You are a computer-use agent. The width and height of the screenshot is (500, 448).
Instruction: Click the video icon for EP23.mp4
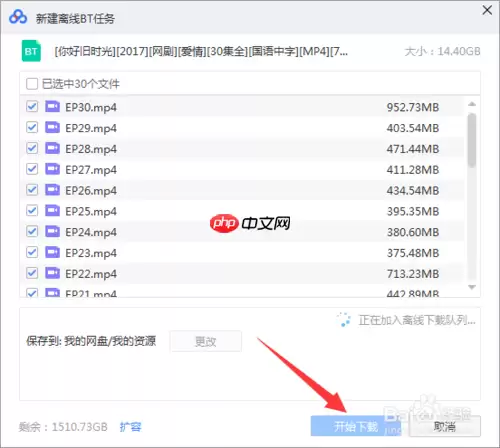(52, 252)
